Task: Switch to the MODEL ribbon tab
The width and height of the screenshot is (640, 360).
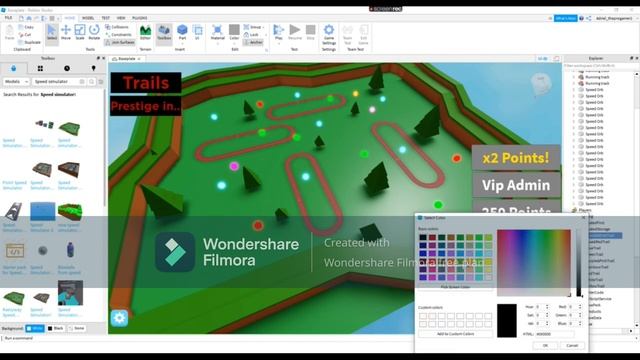Action: tap(88, 18)
